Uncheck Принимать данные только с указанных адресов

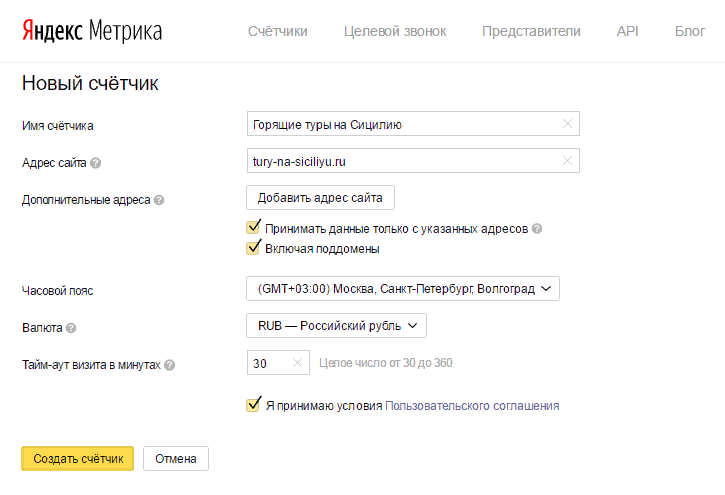pos(253,226)
